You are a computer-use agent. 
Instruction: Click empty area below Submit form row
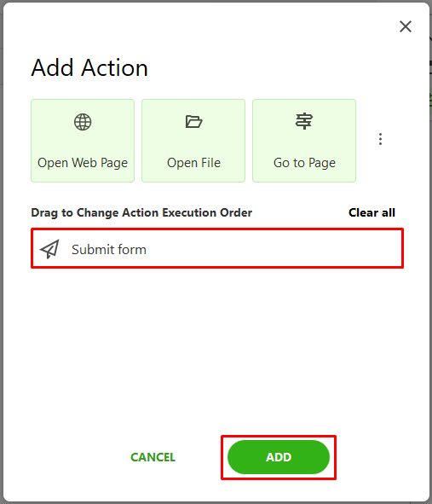pos(217,347)
